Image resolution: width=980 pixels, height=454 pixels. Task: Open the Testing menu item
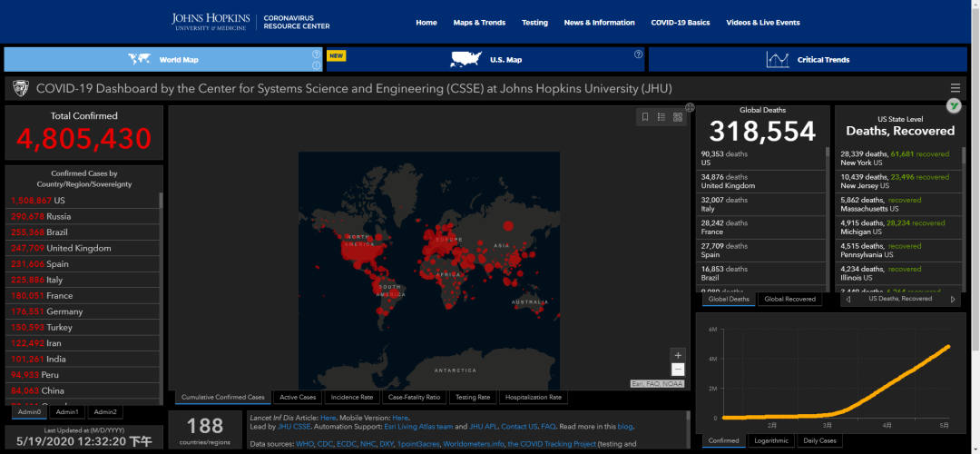pyautogui.click(x=535, y=23)
